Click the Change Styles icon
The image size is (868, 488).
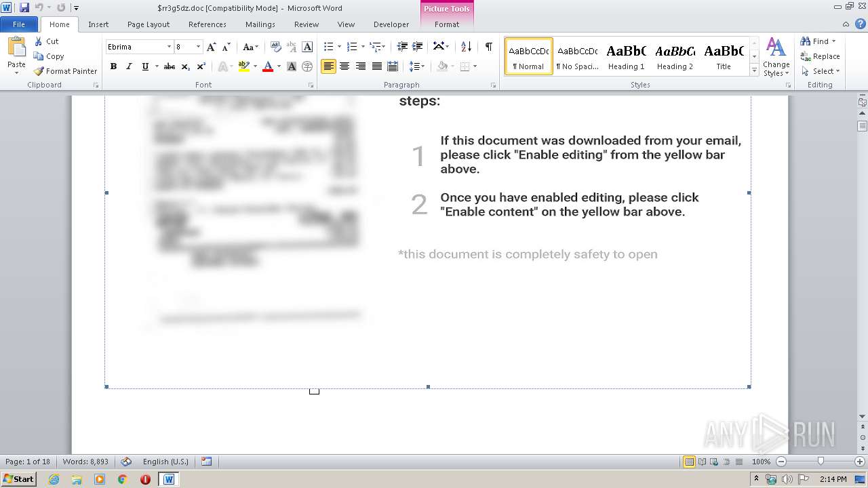click(776, 57)
